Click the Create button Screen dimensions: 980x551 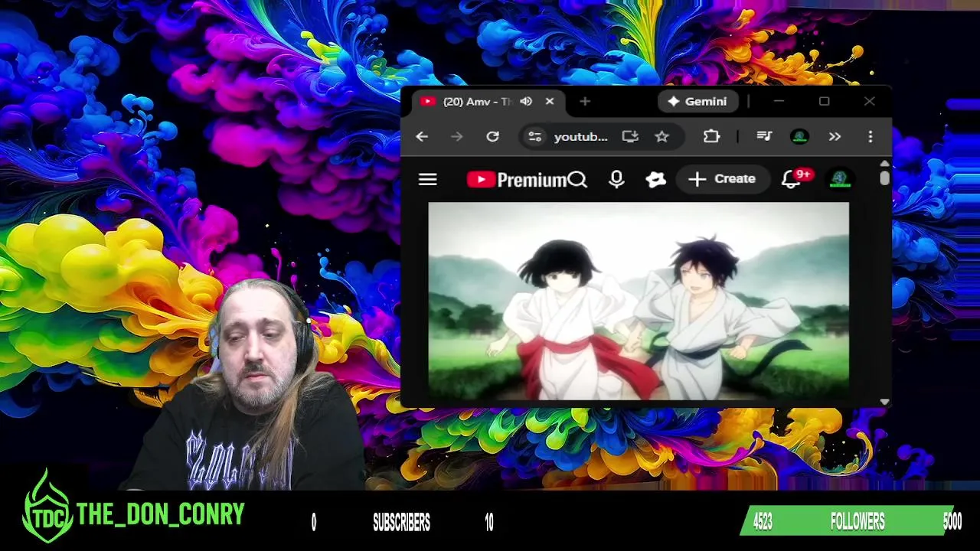722,179
